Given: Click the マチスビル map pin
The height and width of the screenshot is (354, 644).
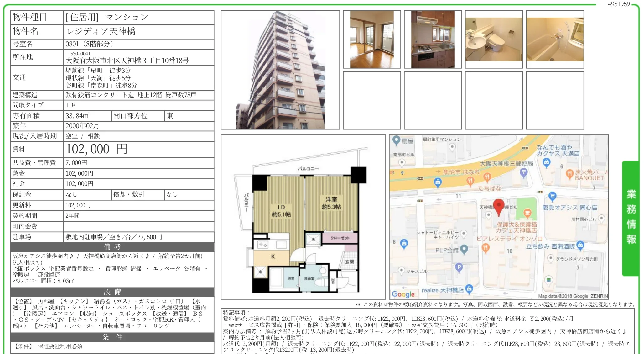Looking at the screenshot, I should pos(401,270).
